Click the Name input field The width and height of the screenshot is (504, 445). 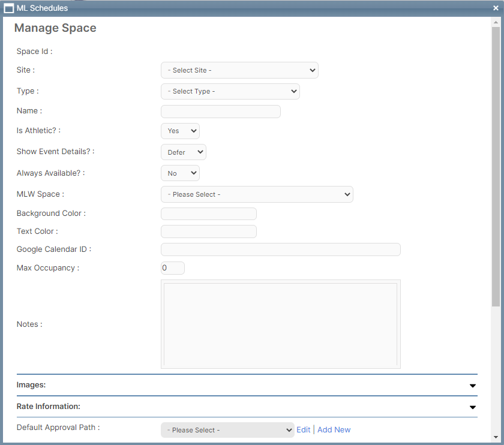221,112
